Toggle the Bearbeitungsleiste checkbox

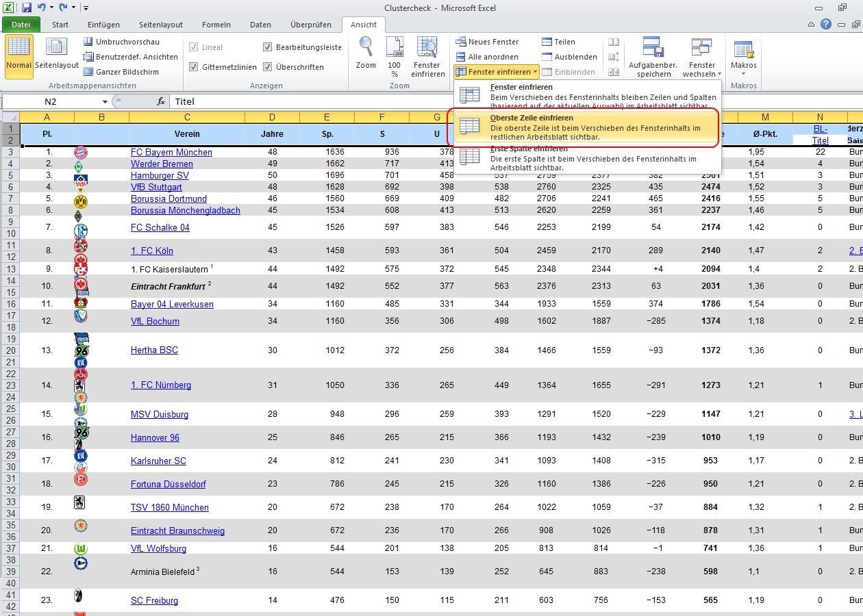point(268,47)
